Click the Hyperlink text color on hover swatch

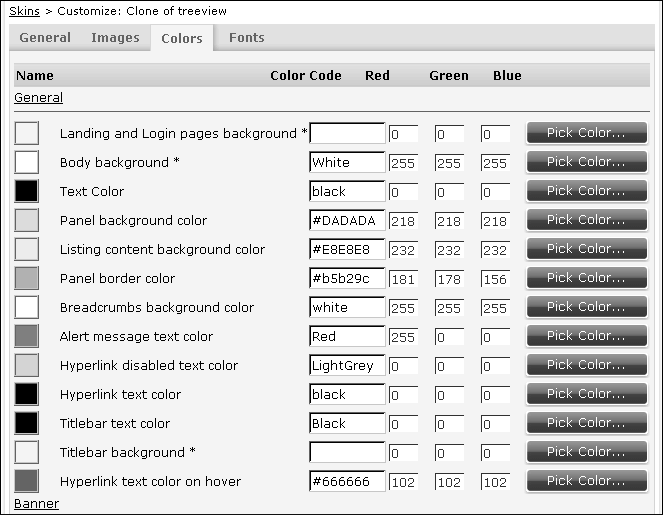click(x=27, y=481)
